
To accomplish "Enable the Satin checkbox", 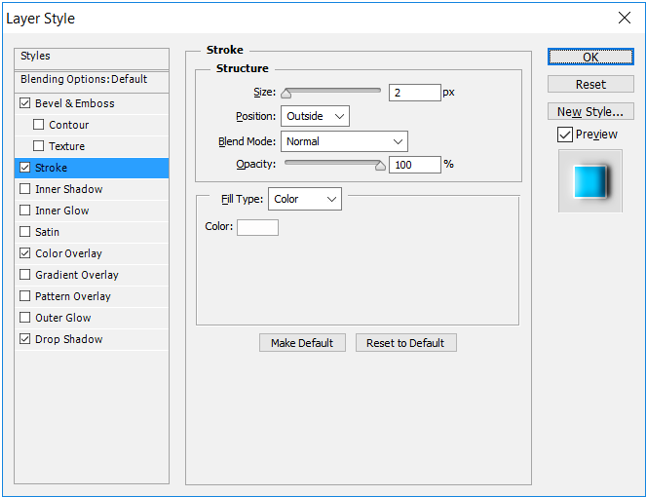I will [x=25, y=231].
